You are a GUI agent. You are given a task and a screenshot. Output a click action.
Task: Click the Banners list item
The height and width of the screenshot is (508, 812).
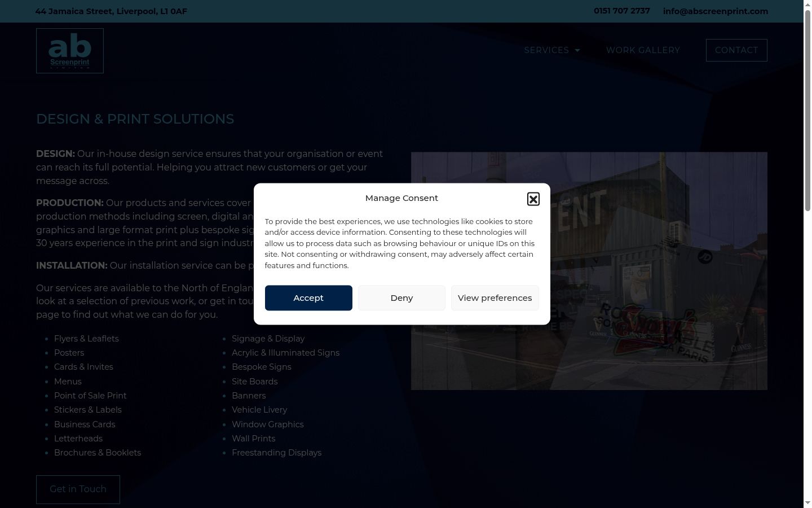pos(249,396)
